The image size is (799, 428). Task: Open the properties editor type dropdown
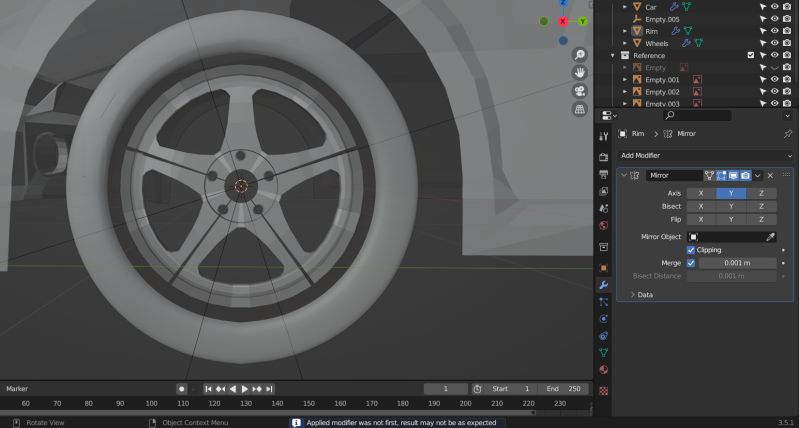tap(609, 116)
